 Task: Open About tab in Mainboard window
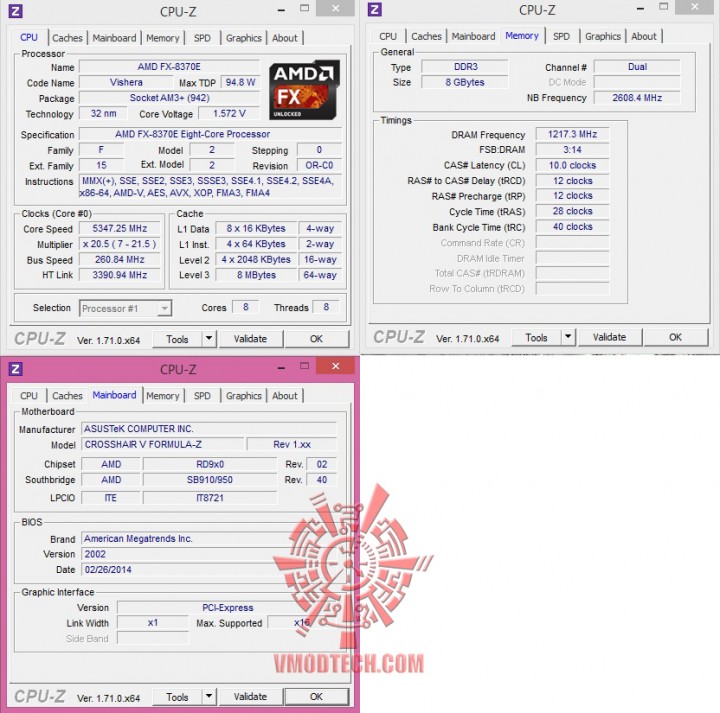pyautogui.click(x=285, y=396)
